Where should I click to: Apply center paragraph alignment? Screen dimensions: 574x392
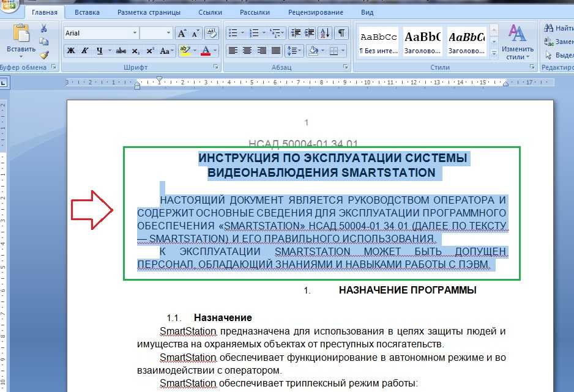[x=247, y=51]
